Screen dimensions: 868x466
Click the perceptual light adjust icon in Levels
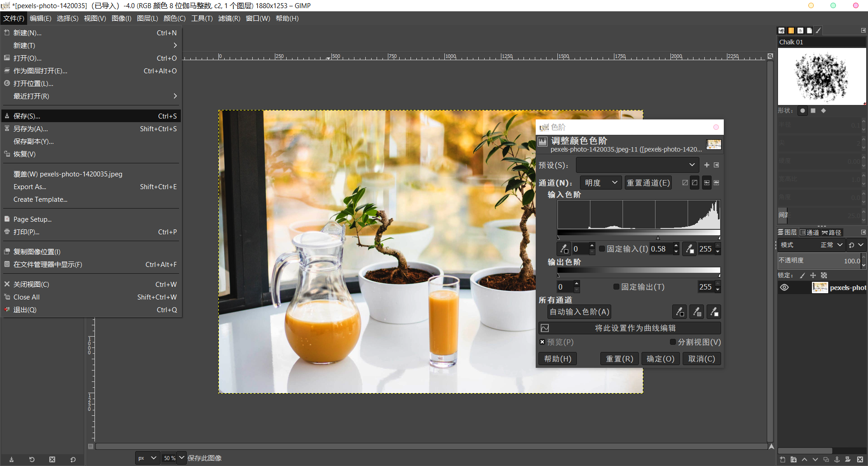tap(695, 183)
